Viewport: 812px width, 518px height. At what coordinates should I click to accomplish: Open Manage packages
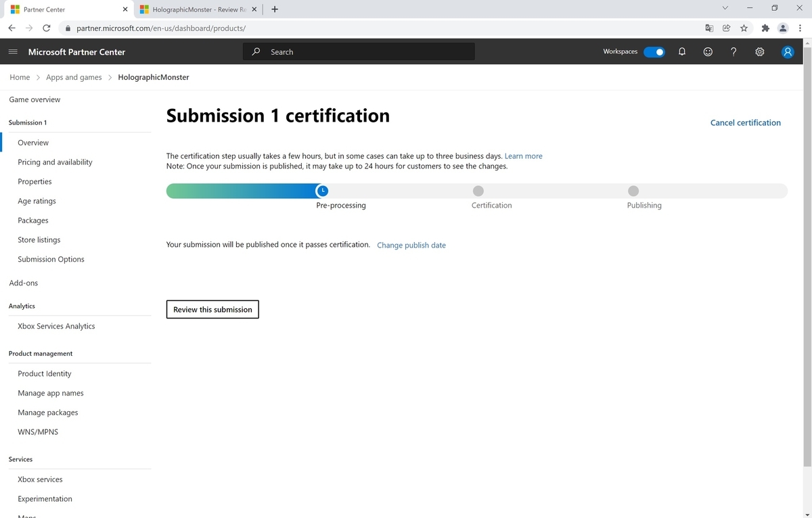click(48, 413)
